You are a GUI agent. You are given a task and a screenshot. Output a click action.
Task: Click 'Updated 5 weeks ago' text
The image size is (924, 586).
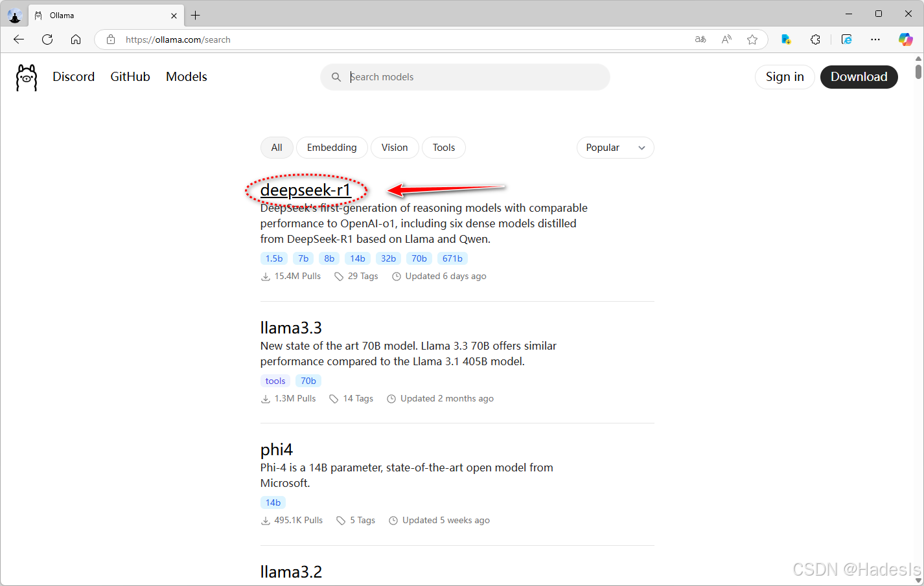tap(446, 520)
